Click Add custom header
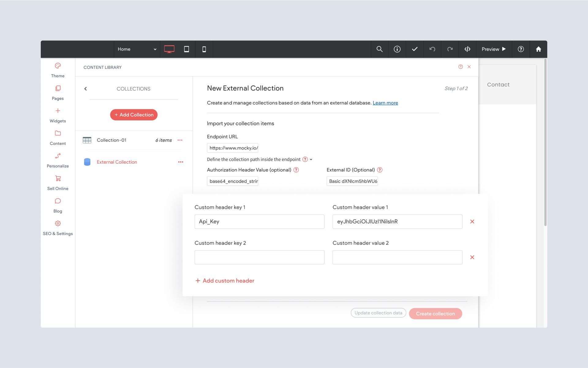This screenshot has height=368, width=588. (x=225, y=281)
